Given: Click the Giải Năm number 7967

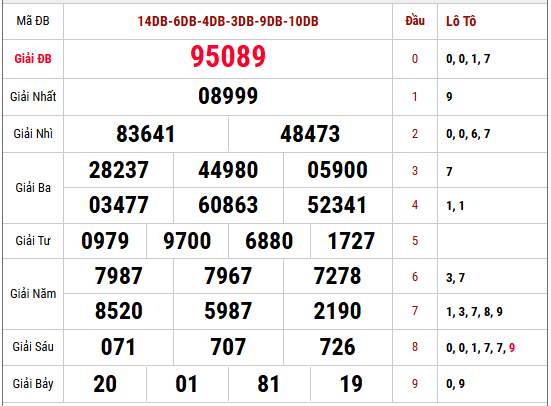Looking at the screenshot, I should pyautogui.click(x=228, y=276).
